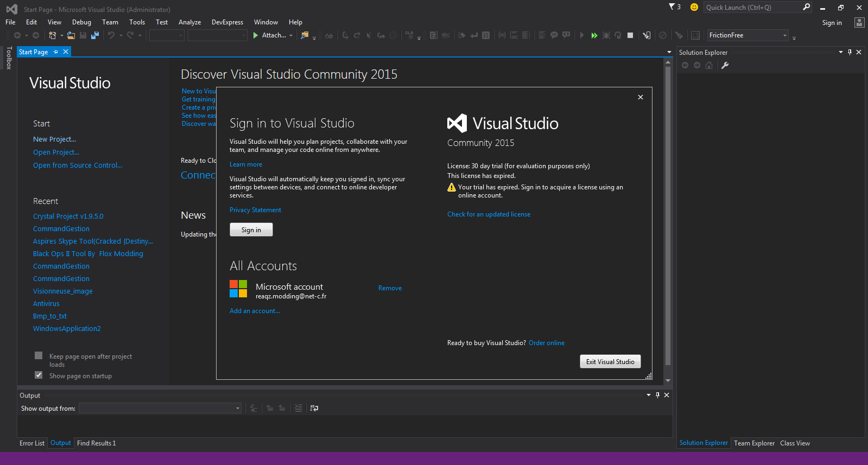Pin the Output panel with the pushpin icon
The image size is (868, 465).
click(x=657, y=395)
